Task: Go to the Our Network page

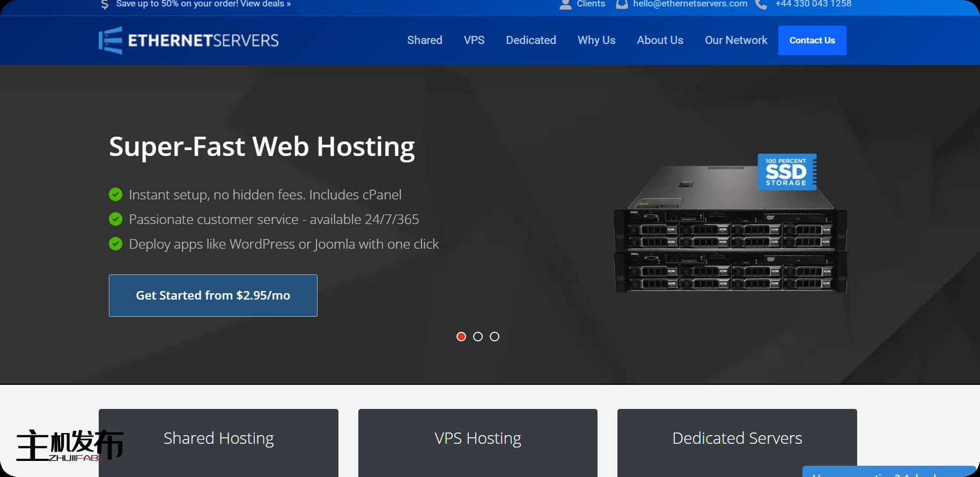Action: click(x=735, y=40)
